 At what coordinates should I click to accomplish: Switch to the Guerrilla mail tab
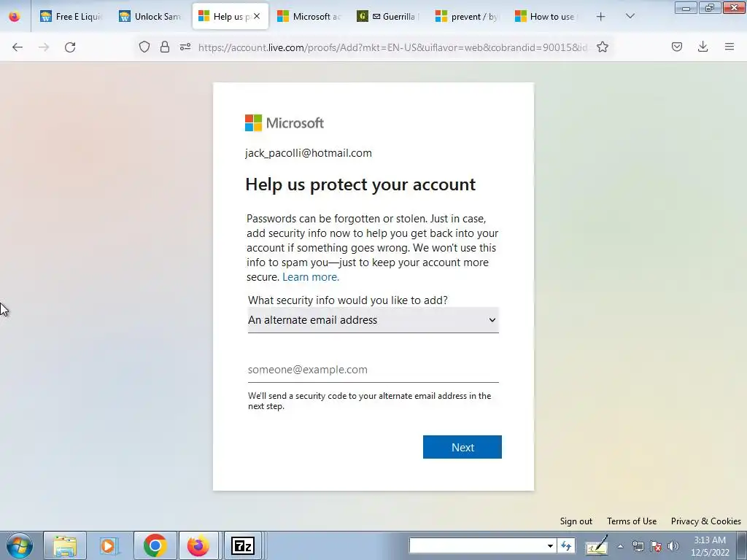[388, 17]
